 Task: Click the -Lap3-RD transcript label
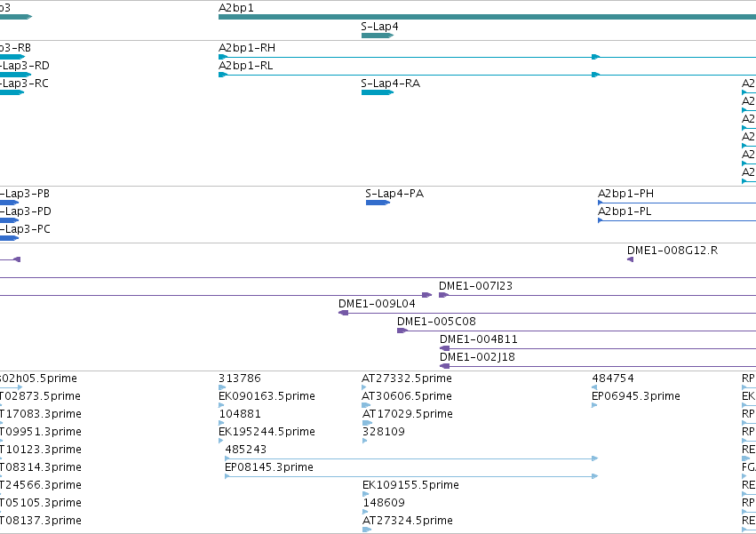point(25,66)
